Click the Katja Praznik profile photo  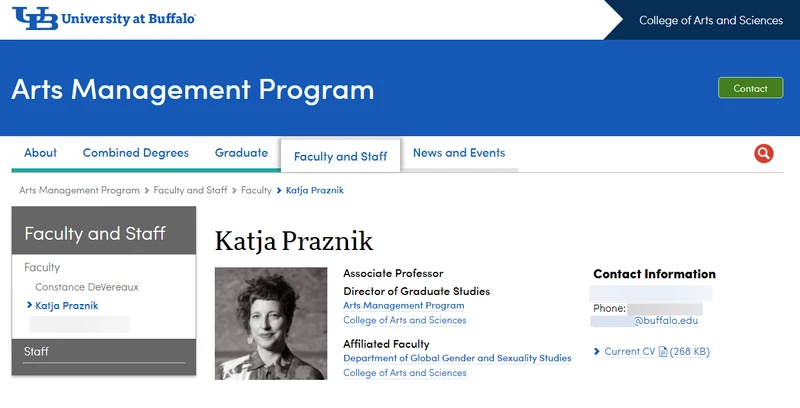point(271,323)
